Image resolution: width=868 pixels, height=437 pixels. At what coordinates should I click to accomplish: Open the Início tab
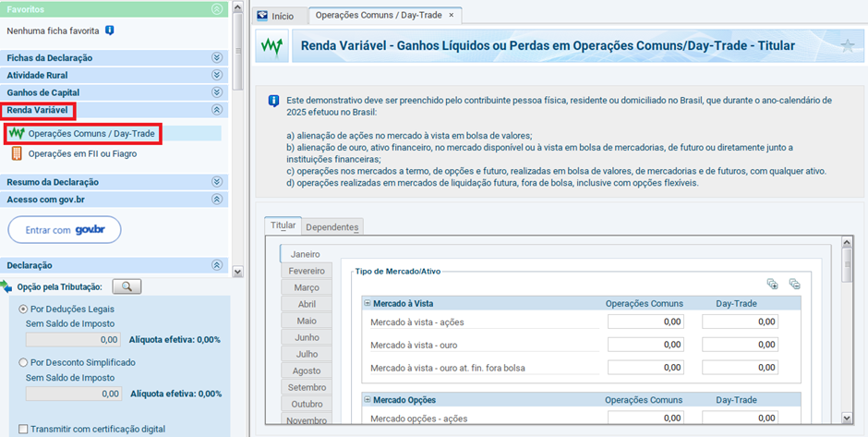[x=275, y=16]
